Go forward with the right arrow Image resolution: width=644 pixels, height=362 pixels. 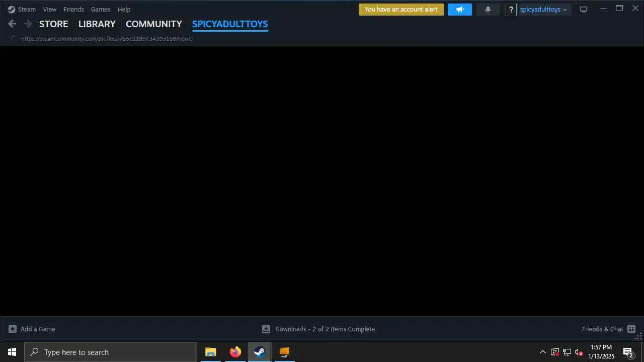pyautogui.click(x=28, y=24)
